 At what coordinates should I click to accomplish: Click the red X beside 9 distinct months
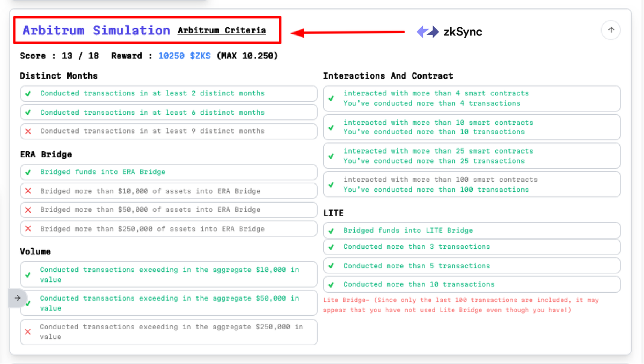coord(28,131)
